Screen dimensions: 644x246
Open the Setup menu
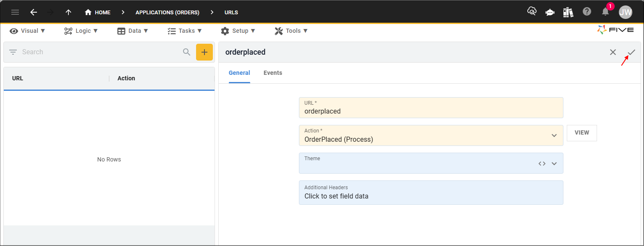point(238,31)
